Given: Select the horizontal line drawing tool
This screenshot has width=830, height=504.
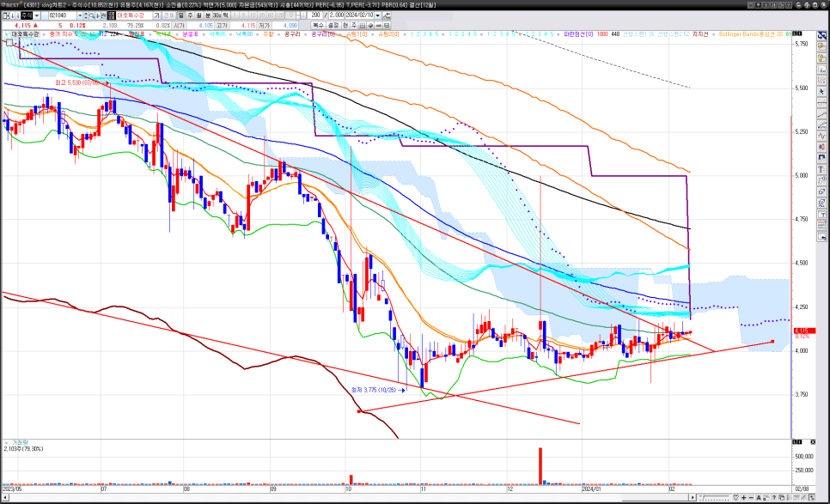Looking at the screenshot, I should [x=821, y=102].
